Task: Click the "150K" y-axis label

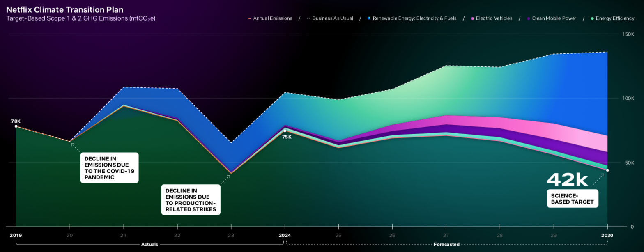Action: click(628, 34)
